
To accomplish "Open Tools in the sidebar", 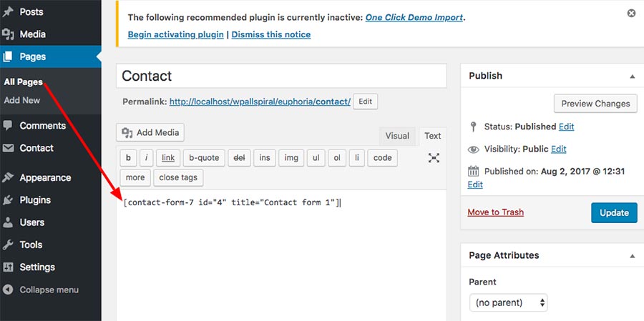I will pos(31,245).
